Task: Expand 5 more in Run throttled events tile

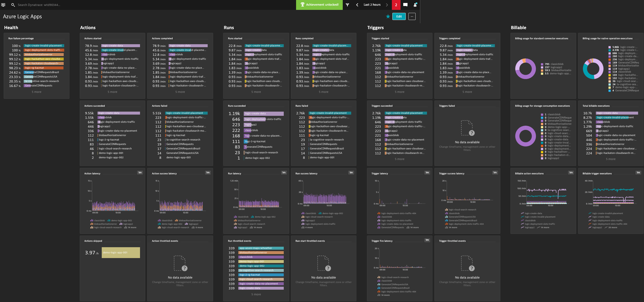Action: (x=256, y=294)
